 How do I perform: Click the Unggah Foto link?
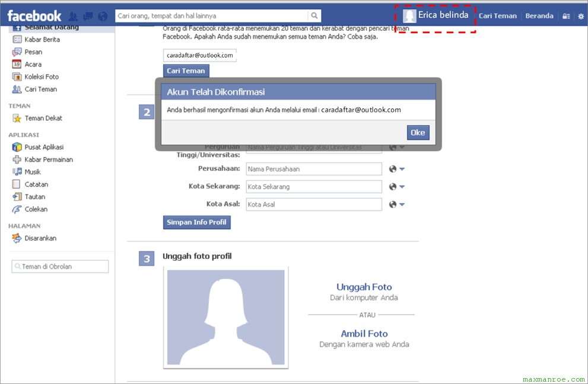tap(364, 287)
